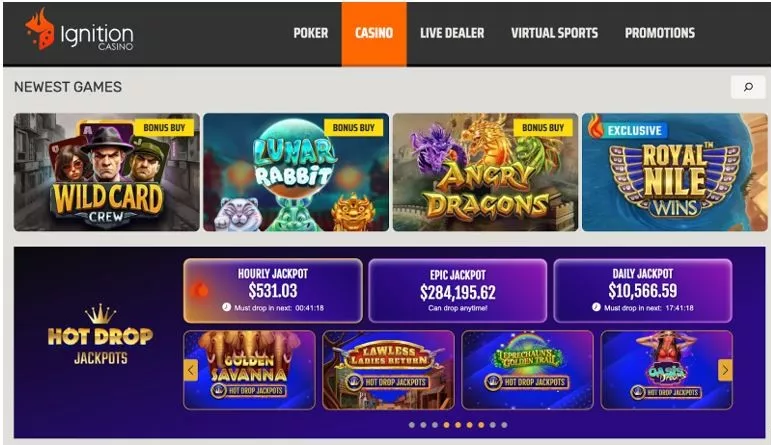Click the Ignition Casino flame logo
Image resolution: width=771 pixels, height=445 pixels.
click(x=39, y=30)
